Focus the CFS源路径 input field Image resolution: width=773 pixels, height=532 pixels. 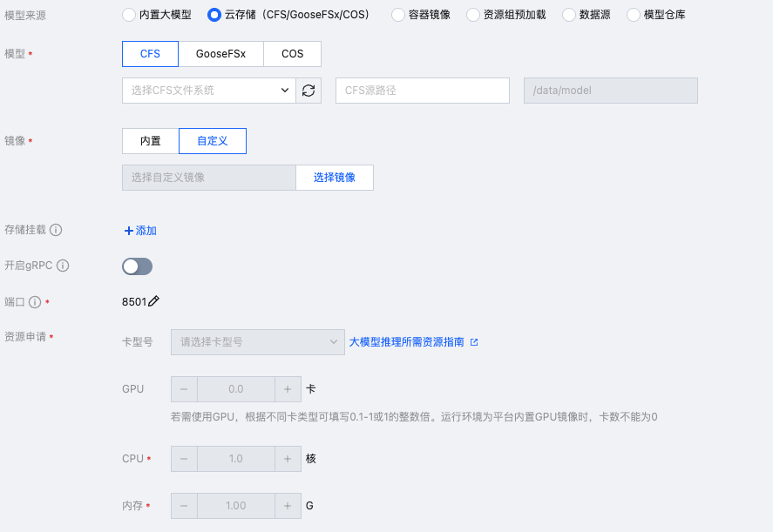[x=423, y=91]
